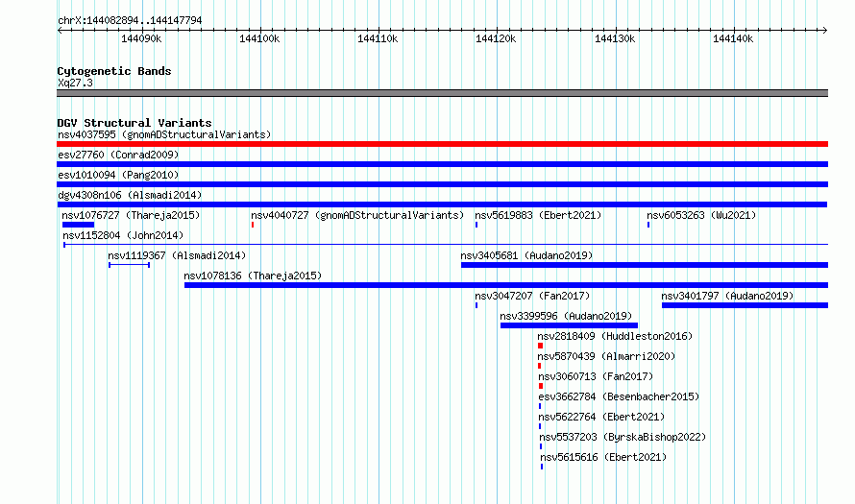Screen dimensions: 855x504
Task: Click the 144130k ruler position label
Action: [x=615, y=39]
